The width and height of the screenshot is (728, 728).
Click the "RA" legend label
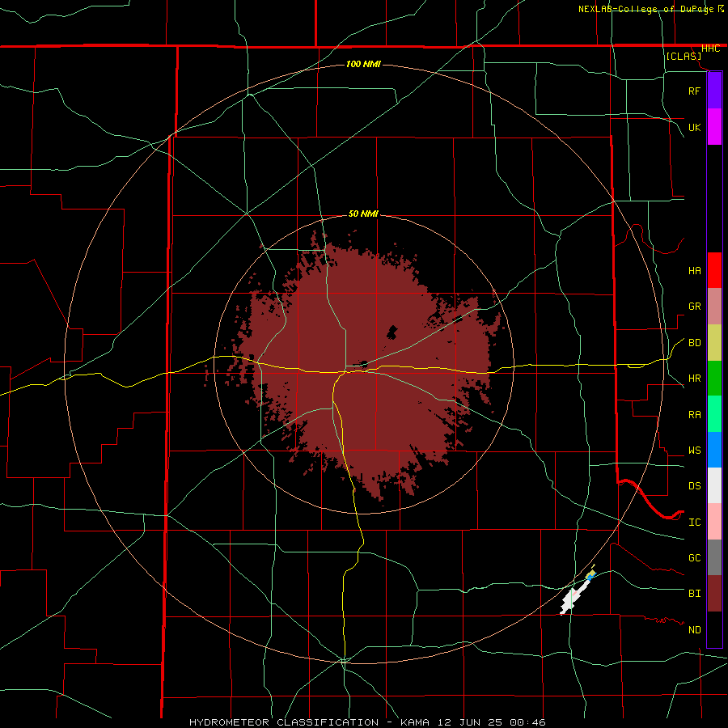click(x=694, y=414)
